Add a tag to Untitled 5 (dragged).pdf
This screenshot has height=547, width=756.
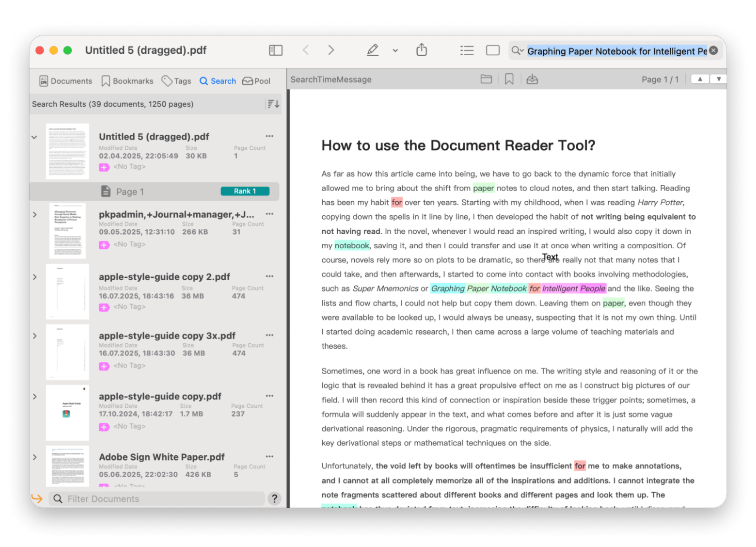tap(104, 167)
